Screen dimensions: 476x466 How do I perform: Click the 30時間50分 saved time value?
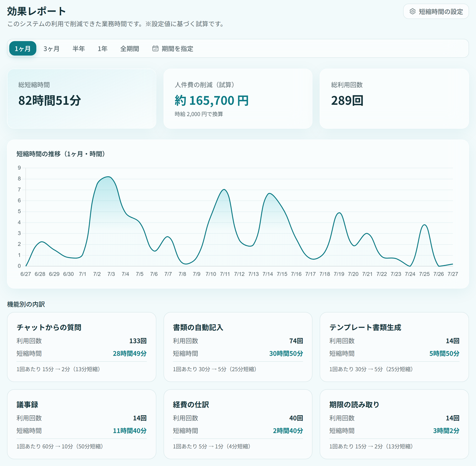coord(286,354)
